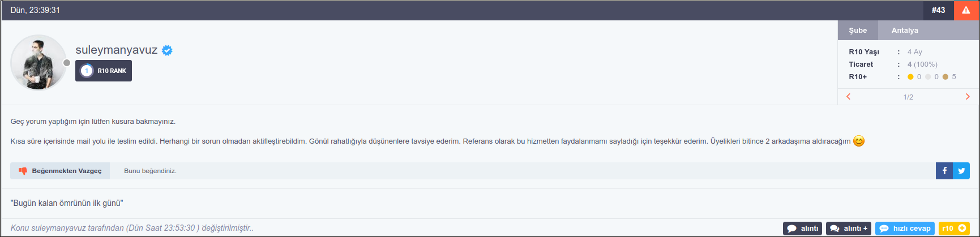Click the bronze R10+ medal dot
Screen dimensions: 980x237
(945, 77)
